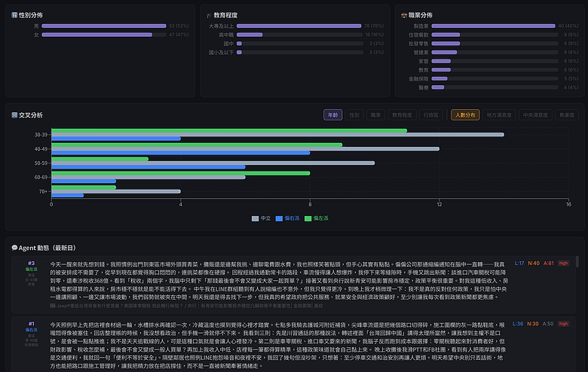The image size is (588, 372).
Task: Click the 職業分佈 briefcase icon
Action: coord(404,15)
